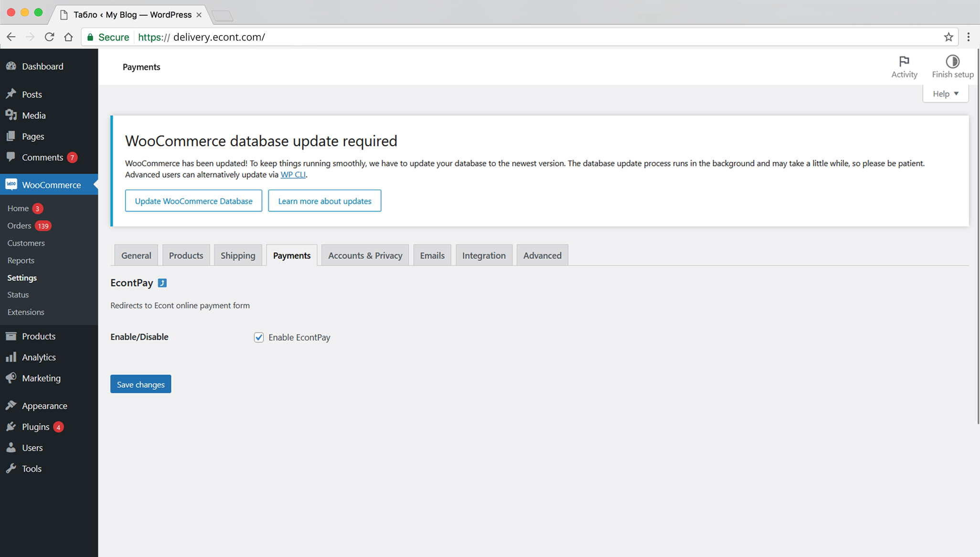
Task: Select the Payments settings tab
Action: (292, 255)
